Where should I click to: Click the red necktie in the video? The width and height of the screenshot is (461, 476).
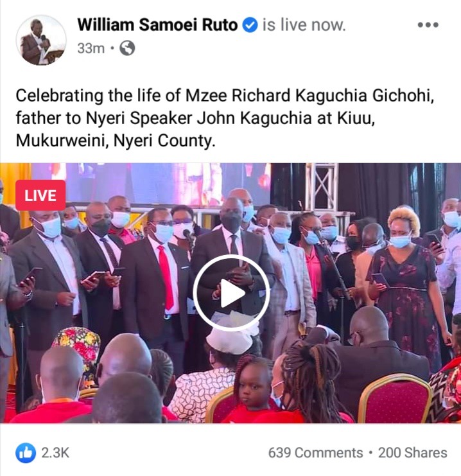click(x=166, y=276)
